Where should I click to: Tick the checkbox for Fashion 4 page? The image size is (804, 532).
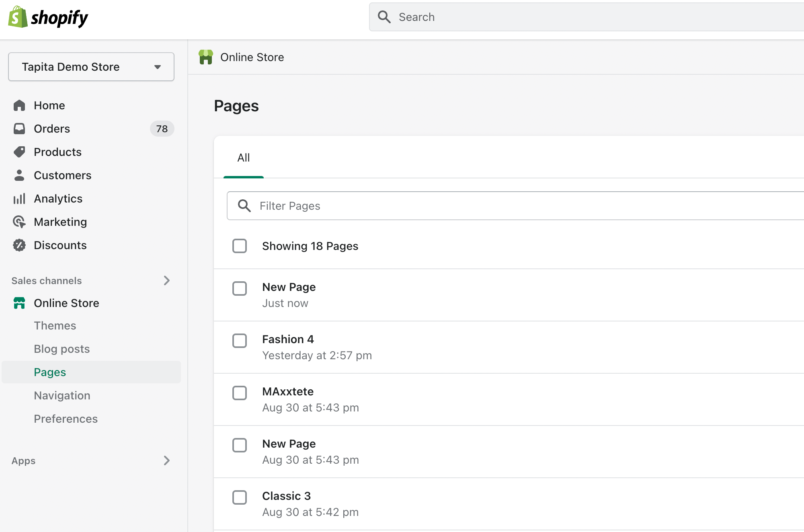click(240, 341)
